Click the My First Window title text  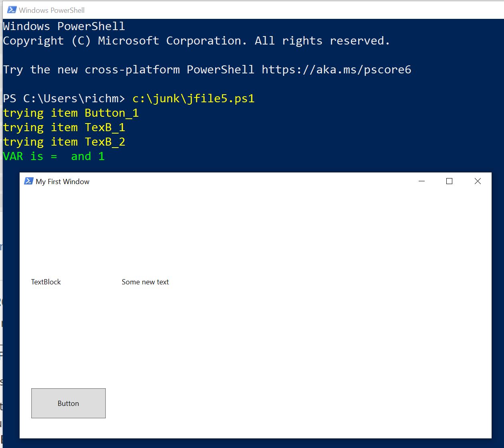pyautogui.click(x=62, y=182)
